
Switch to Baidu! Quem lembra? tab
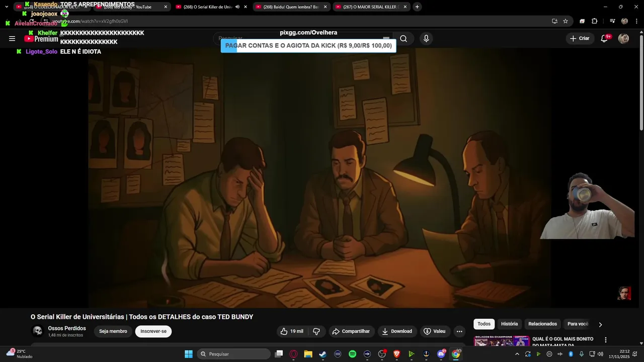pyautogui.click(x=291, y=7)
